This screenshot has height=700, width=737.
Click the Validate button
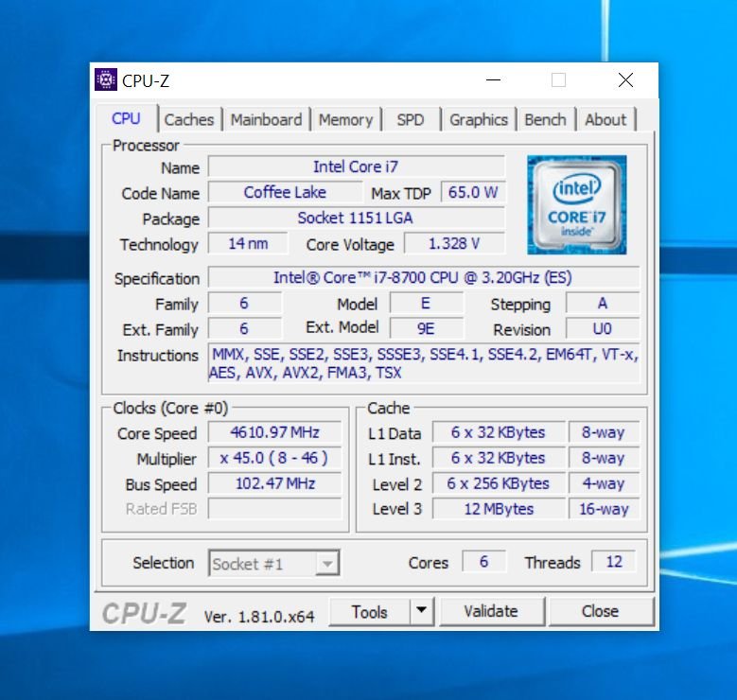(x=491, y=611)
